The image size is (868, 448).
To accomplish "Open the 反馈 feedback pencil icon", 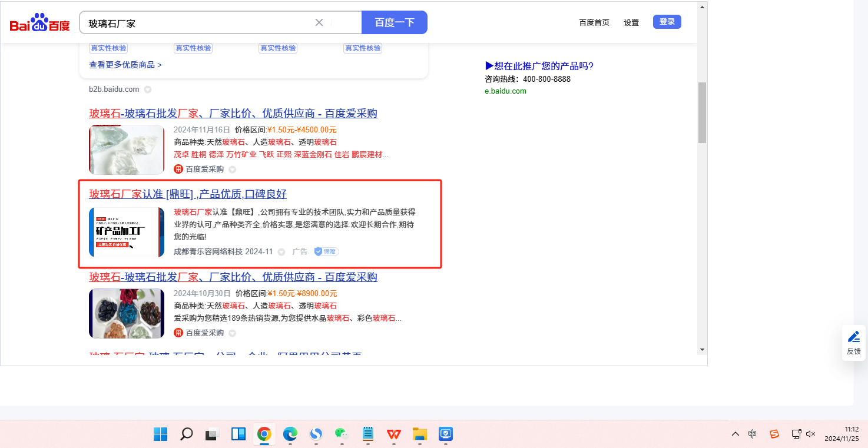I will [853, 337].
